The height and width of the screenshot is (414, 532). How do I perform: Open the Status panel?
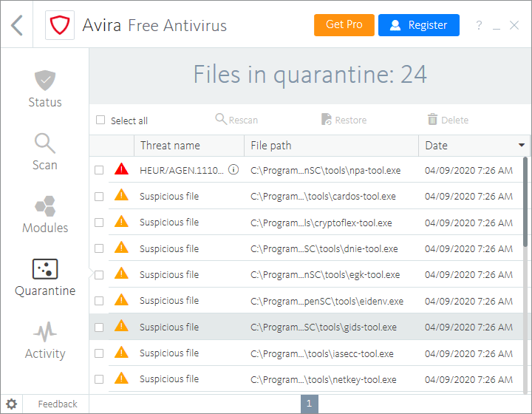point(45,89)
